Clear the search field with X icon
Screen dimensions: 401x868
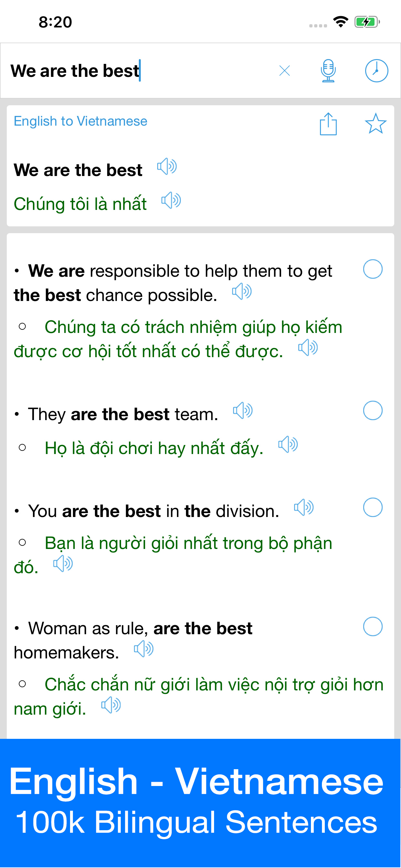pyautogui.click(x=284, y=70)
